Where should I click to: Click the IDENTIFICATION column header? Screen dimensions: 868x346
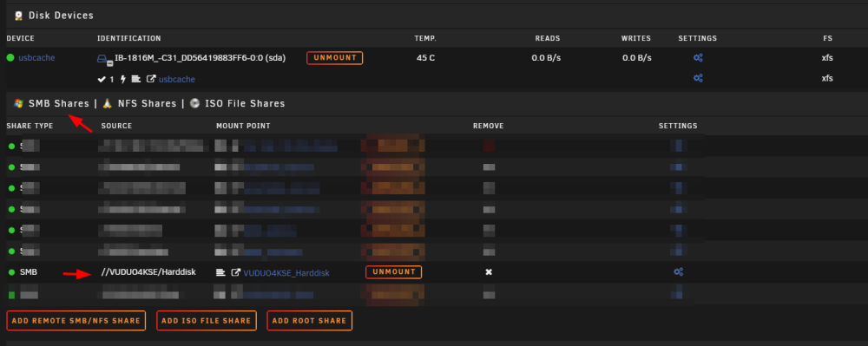click(129, 38)
